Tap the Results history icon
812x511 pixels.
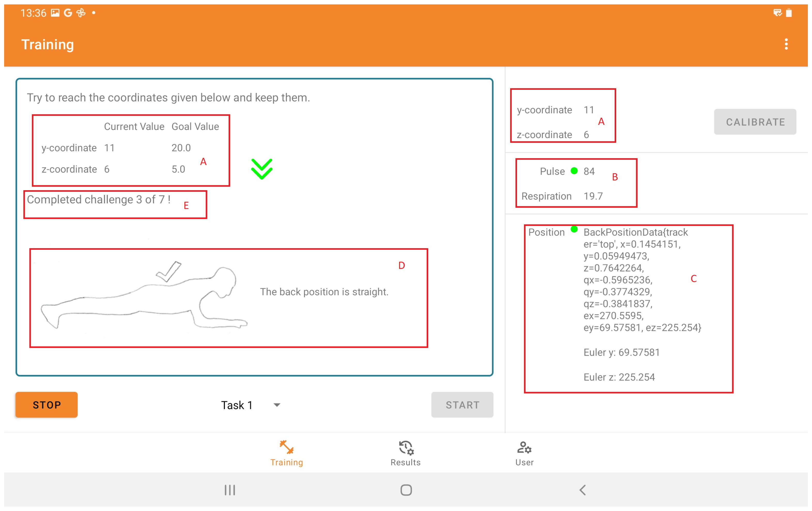point(406,448)
